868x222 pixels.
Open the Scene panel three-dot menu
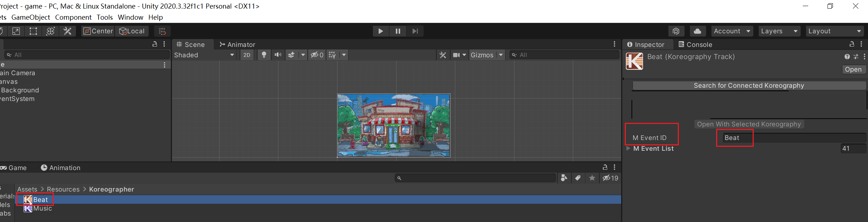[x=614, y=44]
